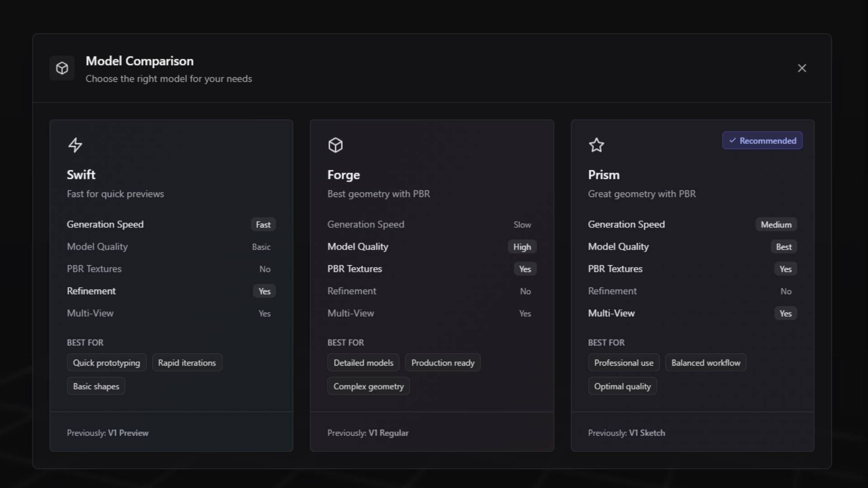Click the cube icon on Forge card
This screenshot has width=868, height=488.
tap(335, 145)
